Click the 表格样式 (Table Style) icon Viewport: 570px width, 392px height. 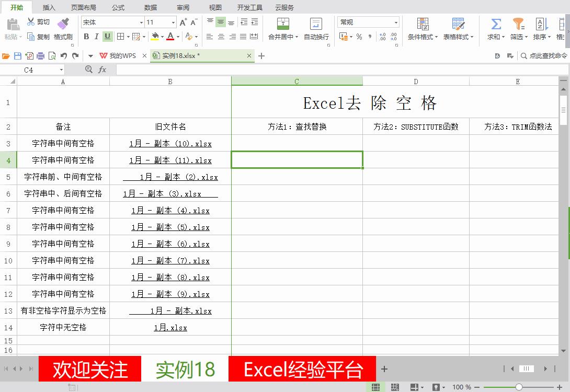pos(457,29)
